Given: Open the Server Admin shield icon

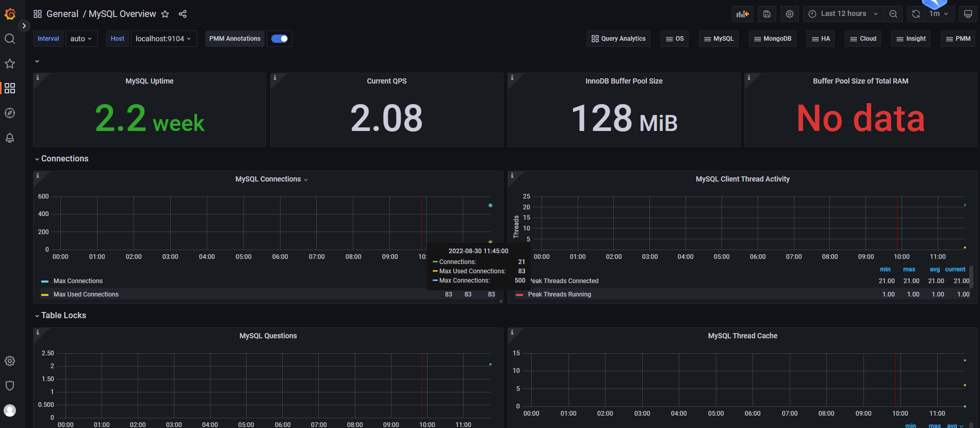Looking at the screenshot, I should point(10,386).
